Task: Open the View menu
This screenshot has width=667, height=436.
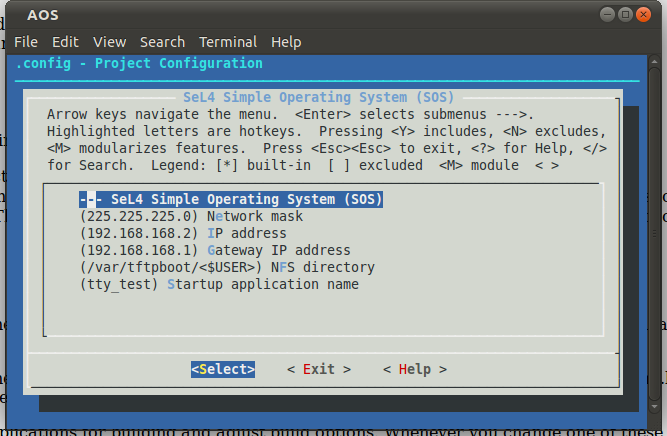Action: click(x=109, y=42)
